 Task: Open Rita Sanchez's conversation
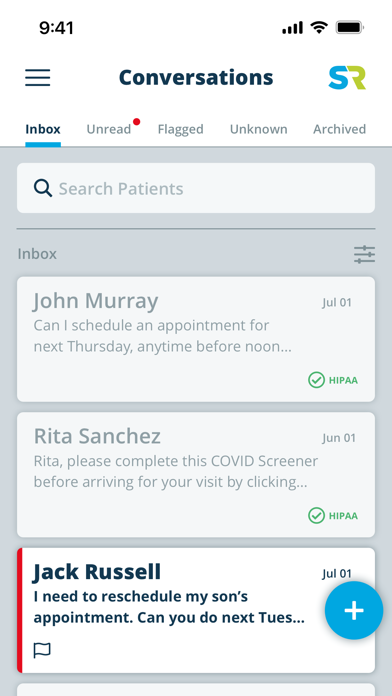click(x=196, y=475)
